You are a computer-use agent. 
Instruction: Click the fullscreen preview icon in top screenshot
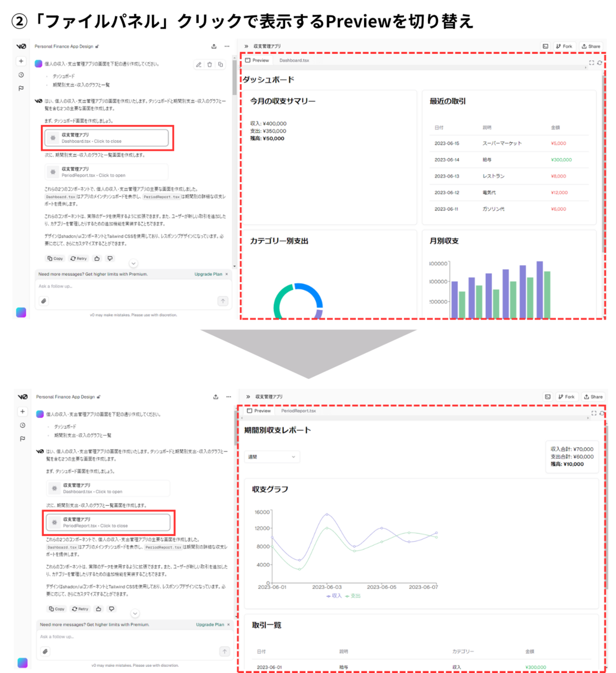(x=591, y=63)
